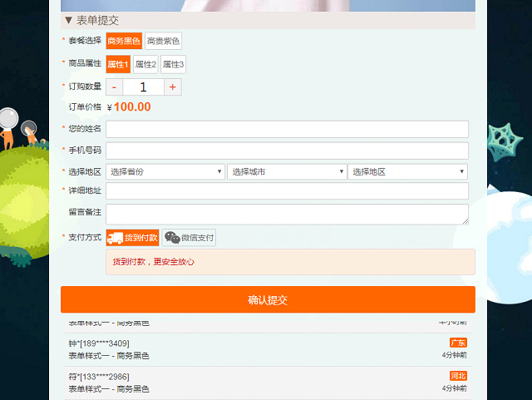Click order entry 符*[133****2986]

(99, 377)
